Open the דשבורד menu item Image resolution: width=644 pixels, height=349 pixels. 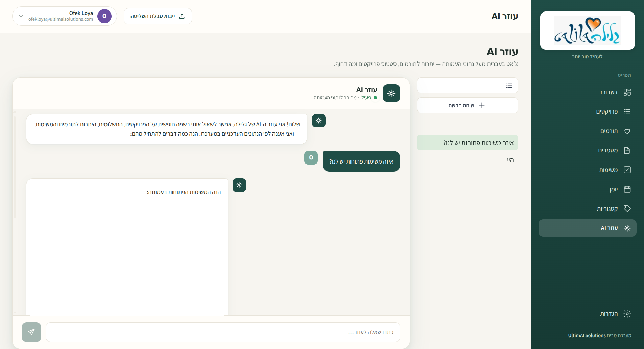coord(588,92)
